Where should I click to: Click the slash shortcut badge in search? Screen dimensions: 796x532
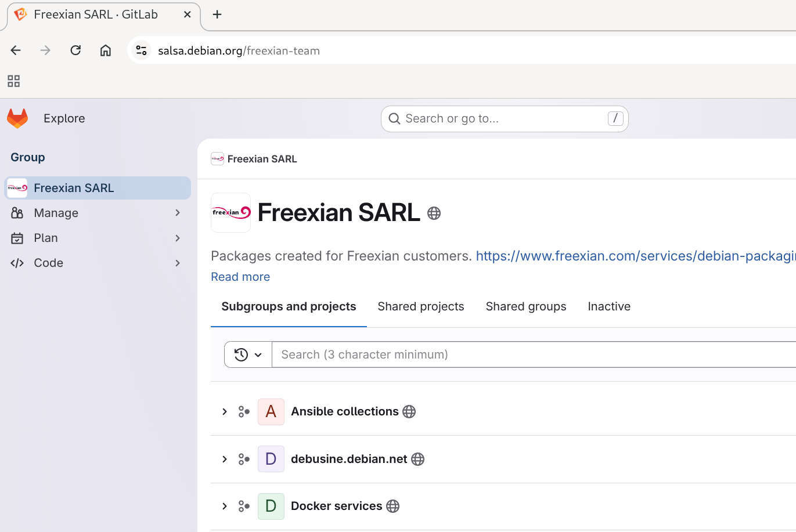(615, 118)
